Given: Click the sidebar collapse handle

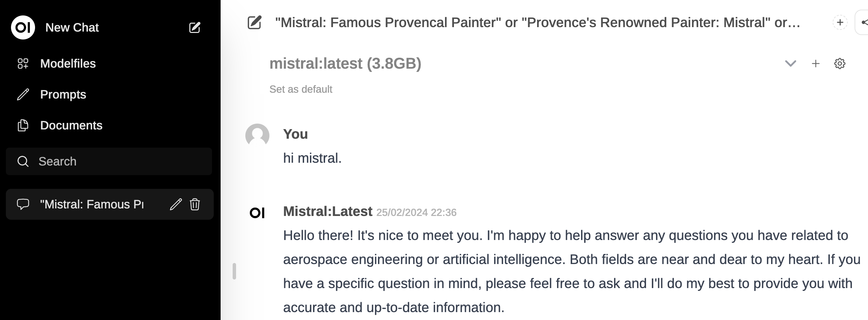Looking at the screenshot, I should [x=234, y=271].
